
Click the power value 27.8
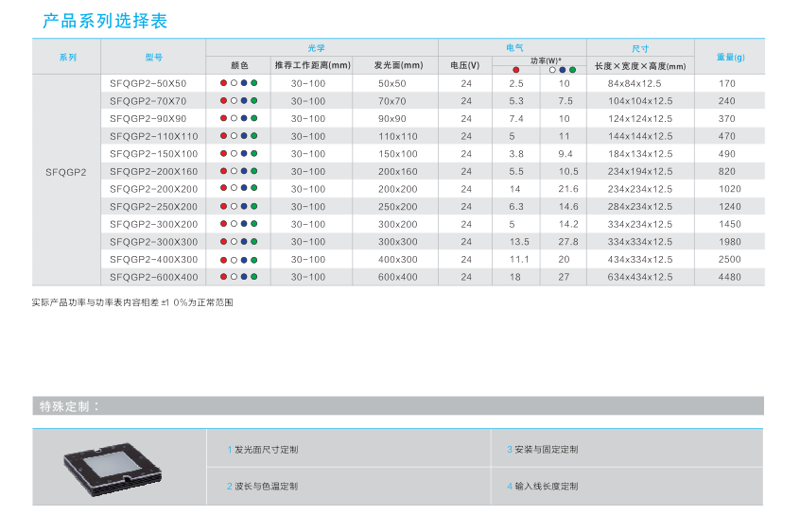(x=568, y=242)
